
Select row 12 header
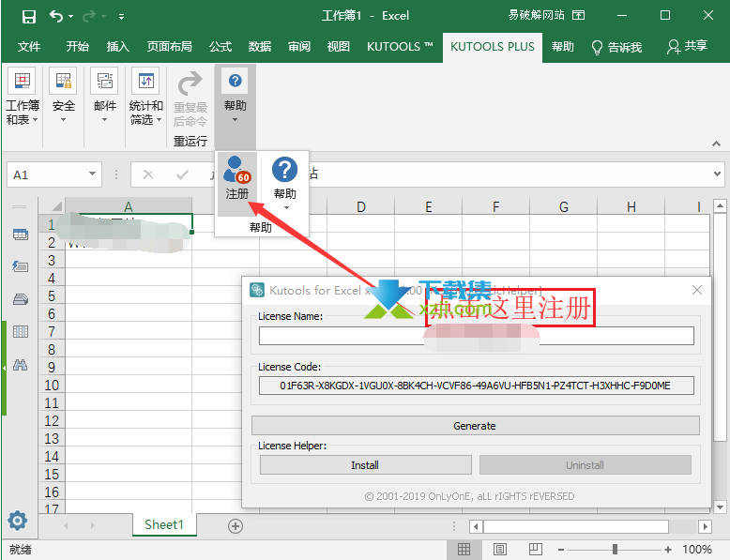coord(52,421)
